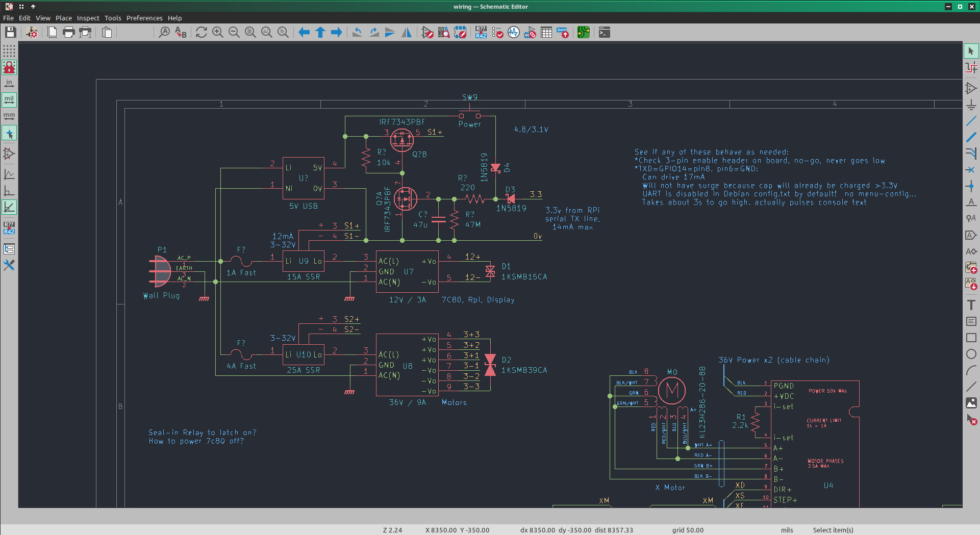Open the SPICE simulator

tap(514, 33)
